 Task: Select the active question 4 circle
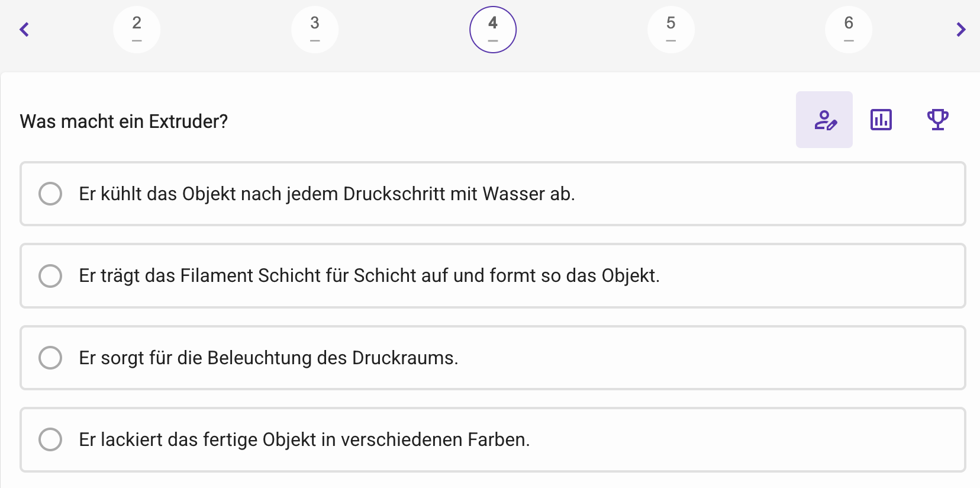493,30
